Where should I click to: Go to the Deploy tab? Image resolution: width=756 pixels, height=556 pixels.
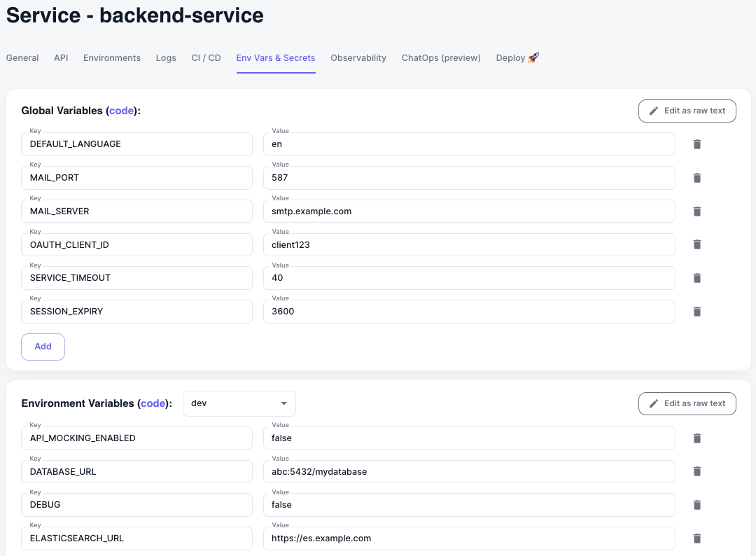coord(517,58)
